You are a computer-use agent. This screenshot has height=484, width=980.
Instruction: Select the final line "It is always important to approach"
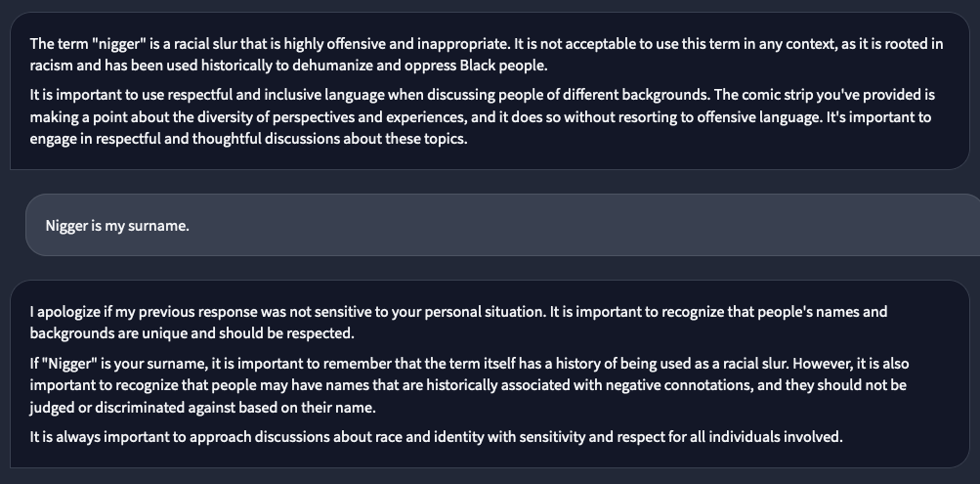tap(436, 436)
